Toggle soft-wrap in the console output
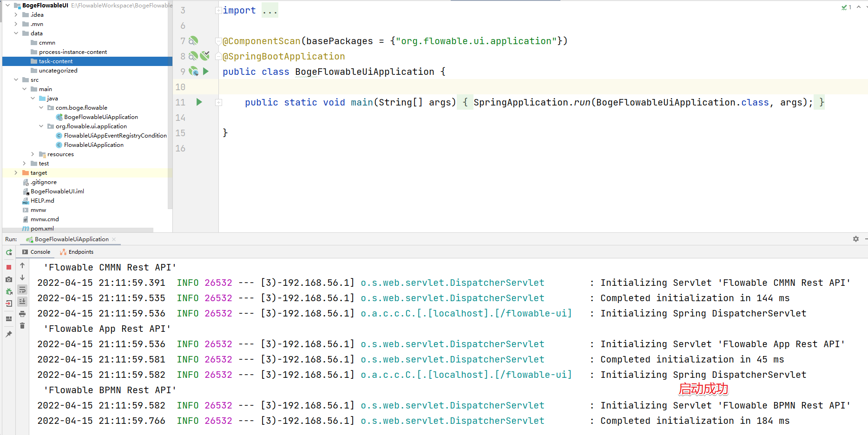The image size is (868, 435). 22,290
